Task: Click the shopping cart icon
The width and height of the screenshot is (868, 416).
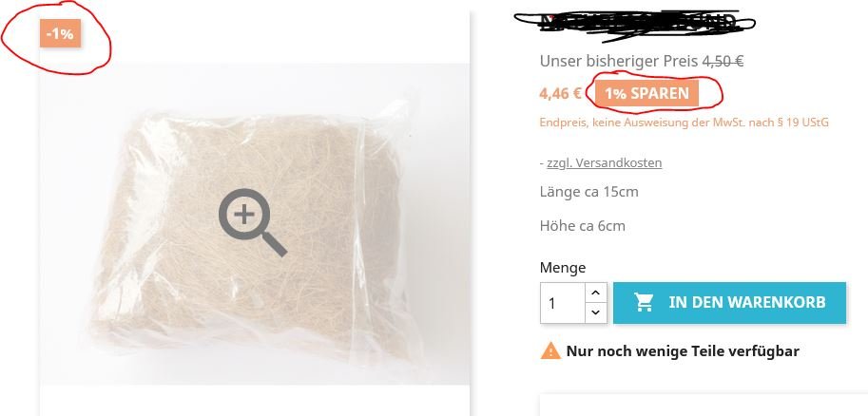Action: (x=644, y=303)
